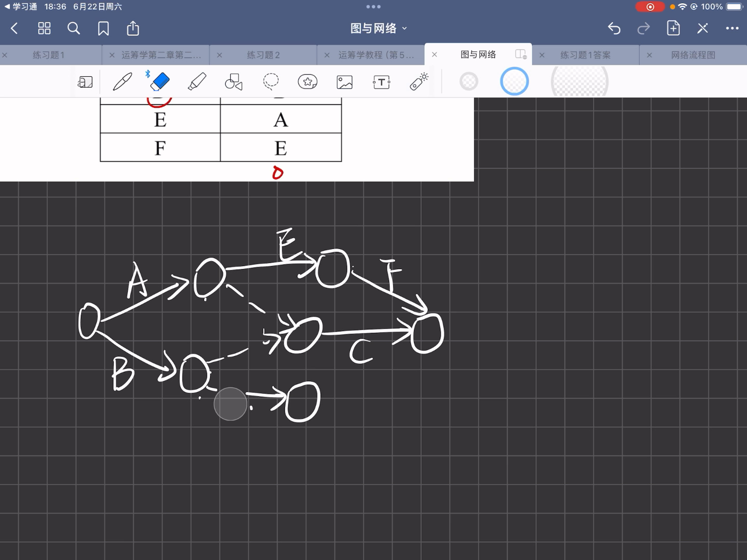Tap the red screen recording indicator
747x560 pixels.
click(x=650, y=7)
